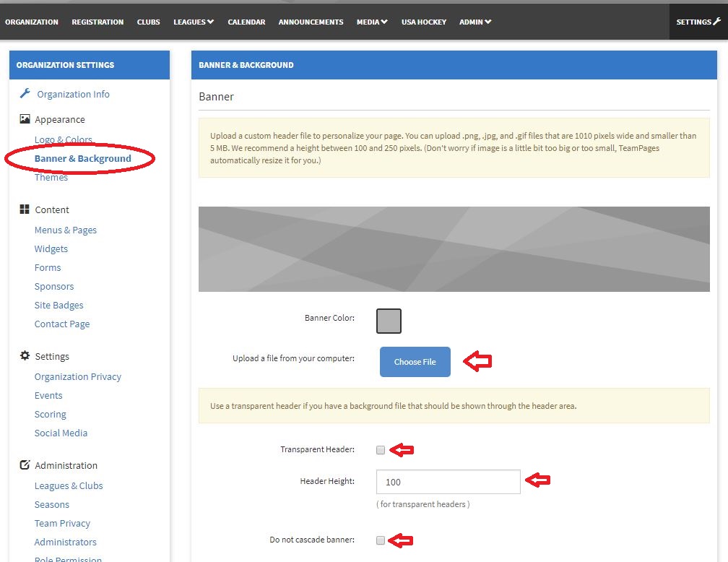Open the Events settings link
Viewport: 728px width, 562px height.
point(48,395)
